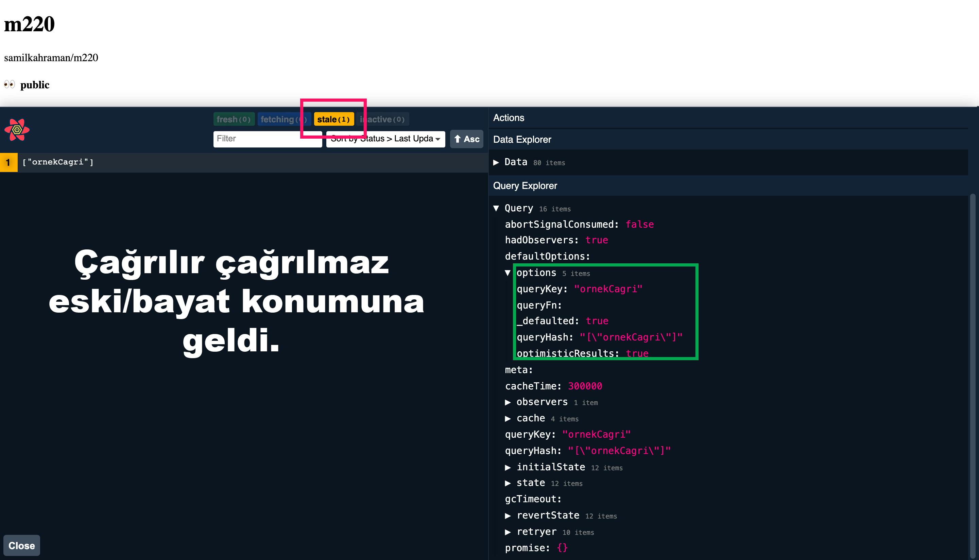The image size is (979, 560).
Task: Click the defaultOptions entry
Action: pos(547,257)
